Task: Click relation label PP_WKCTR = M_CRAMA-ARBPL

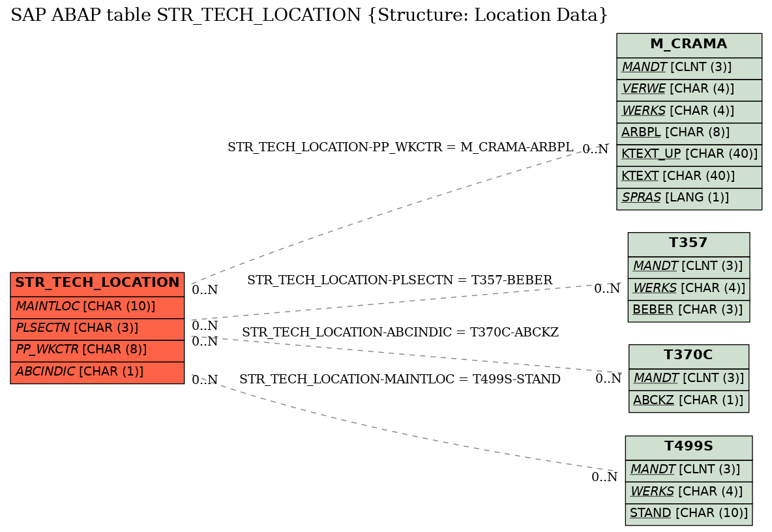Action: pos(400,147)
